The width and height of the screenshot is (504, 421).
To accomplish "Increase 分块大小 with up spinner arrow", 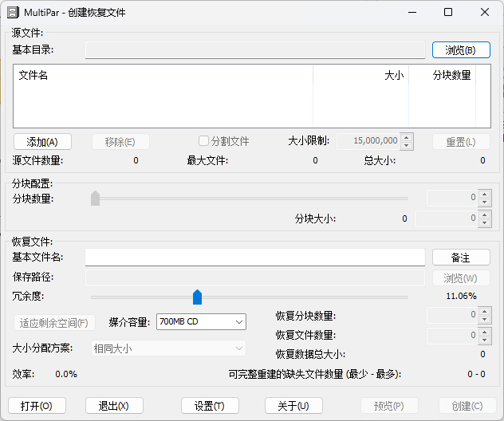I will (x=484, y=214).
